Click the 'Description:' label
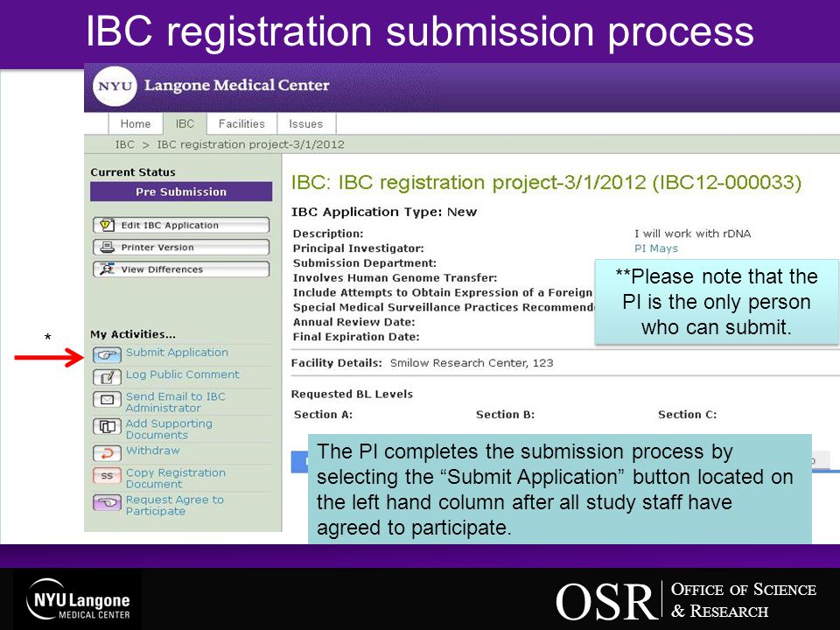840x630 pixels. pyautogui.click(x=328, y=234)
